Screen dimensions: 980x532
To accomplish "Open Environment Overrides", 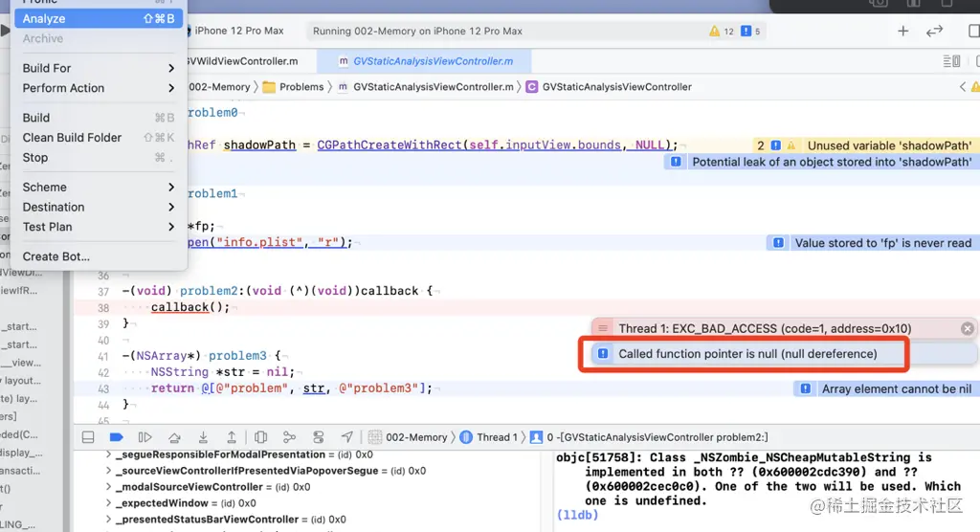I will (319, 437).
